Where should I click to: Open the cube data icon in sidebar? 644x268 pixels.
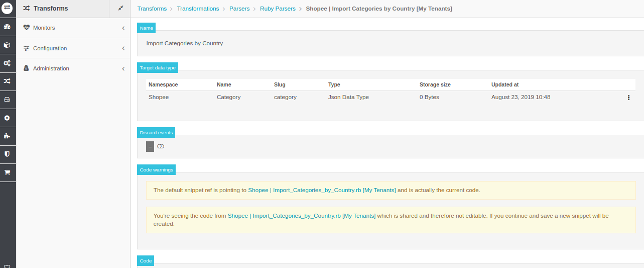(8, 45)
